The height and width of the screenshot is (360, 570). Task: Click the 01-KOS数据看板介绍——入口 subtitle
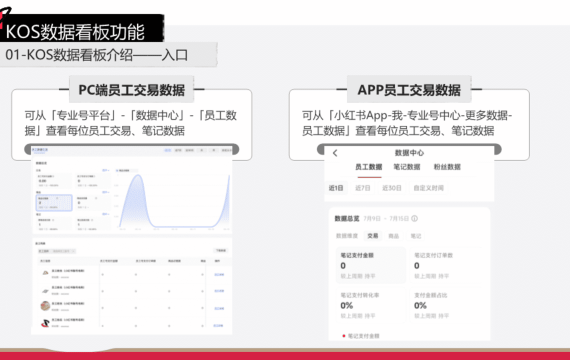point(96,55)
